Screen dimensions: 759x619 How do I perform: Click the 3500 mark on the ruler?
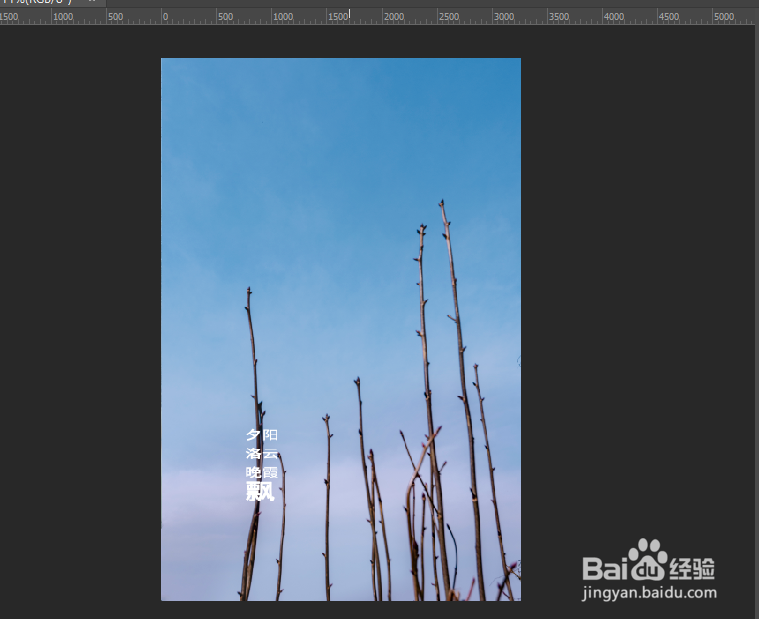559,17
